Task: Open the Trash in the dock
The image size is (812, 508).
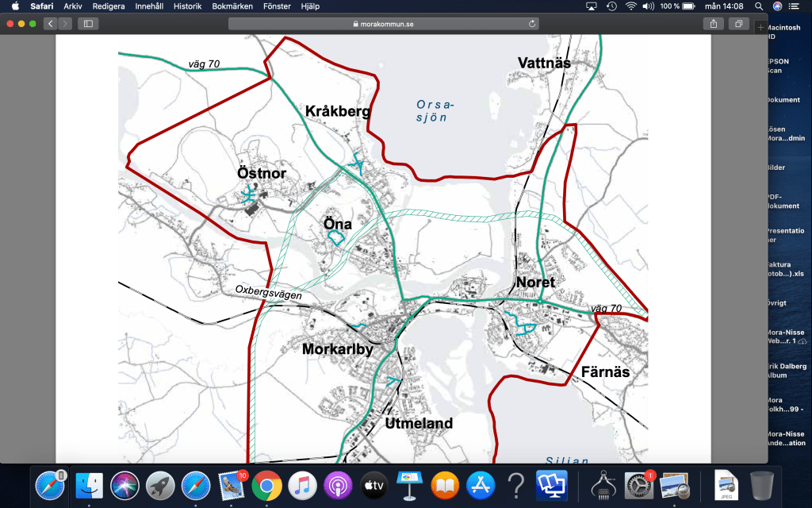Action: click(761, 484)
